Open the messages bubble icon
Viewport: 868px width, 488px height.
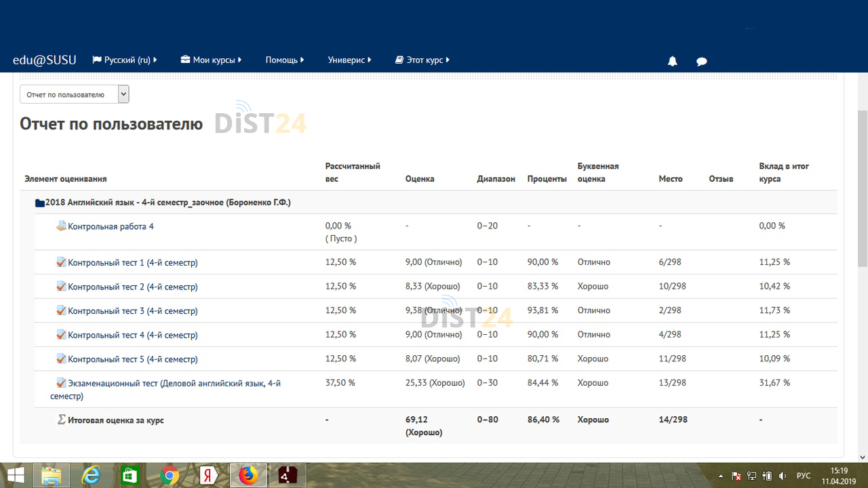[x=701, y=60]
